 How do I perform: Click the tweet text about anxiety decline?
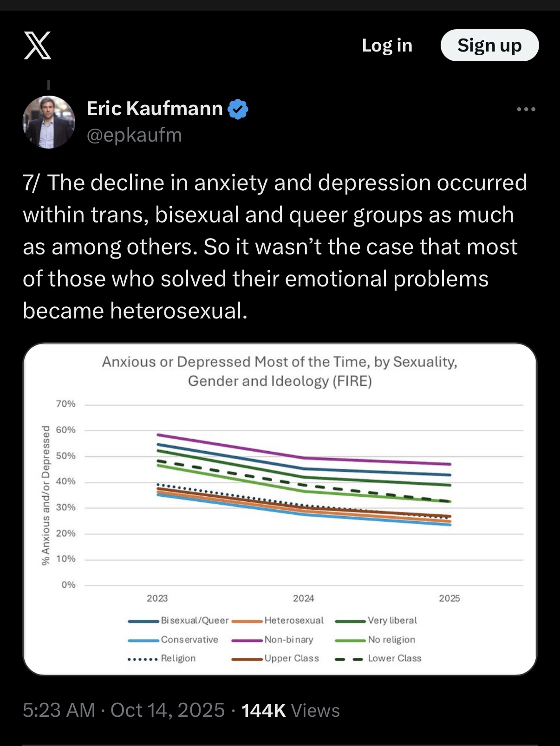click(275, 247)
